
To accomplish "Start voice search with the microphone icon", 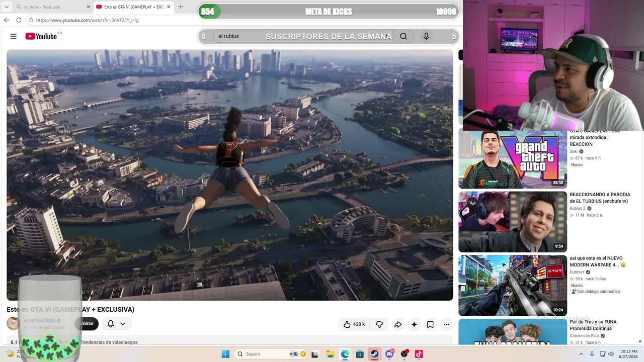I will click(426, 36).
